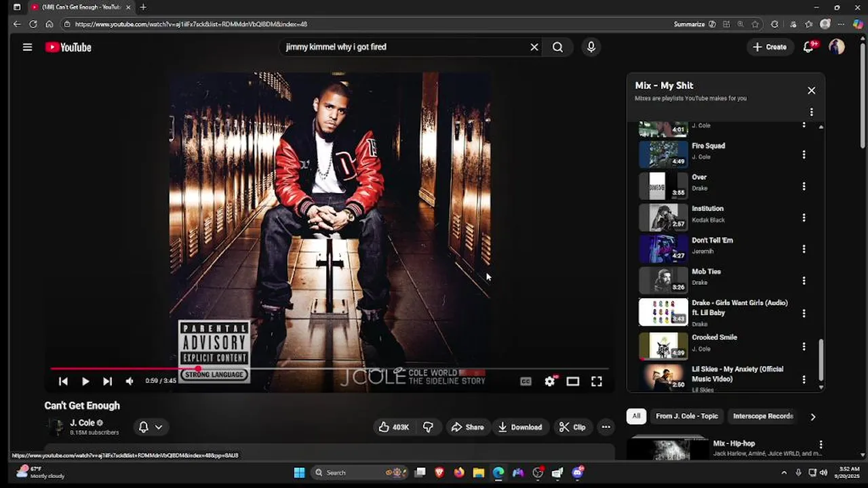Download the video
868x488 pixels.
click(x=520, y=427)
